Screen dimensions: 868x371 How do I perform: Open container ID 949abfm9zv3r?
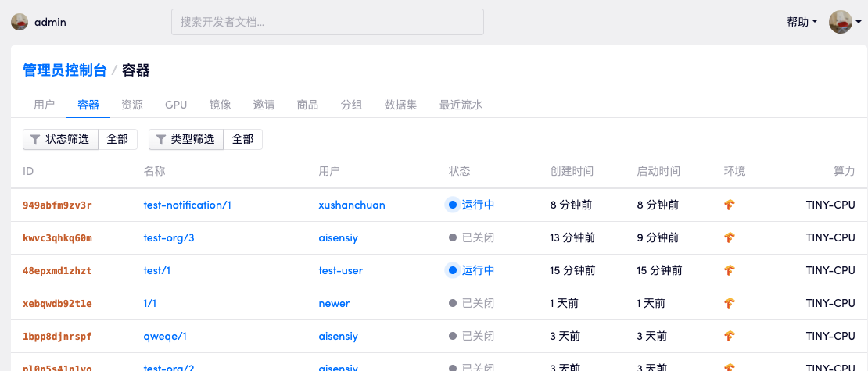point(57,205)
